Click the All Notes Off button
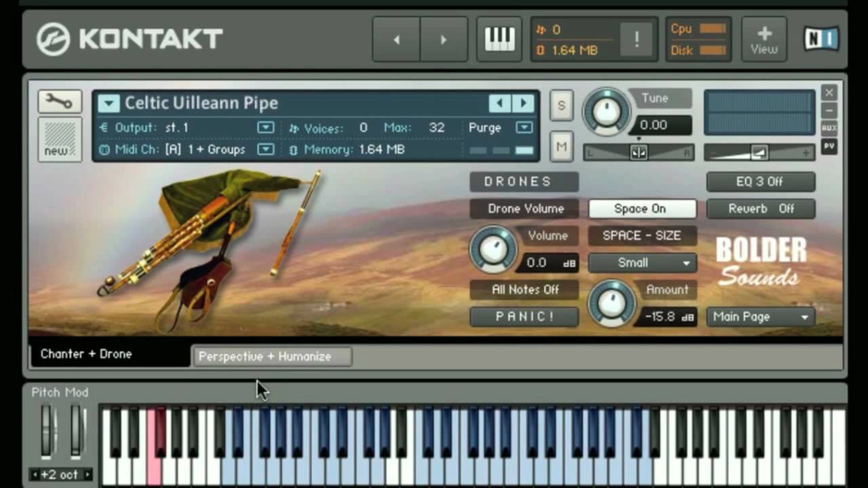 click(x=524, y=289)
